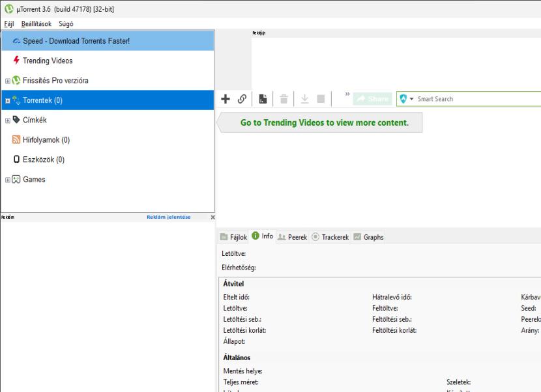Open the search provider dropdown arrow

coord(412,99)
